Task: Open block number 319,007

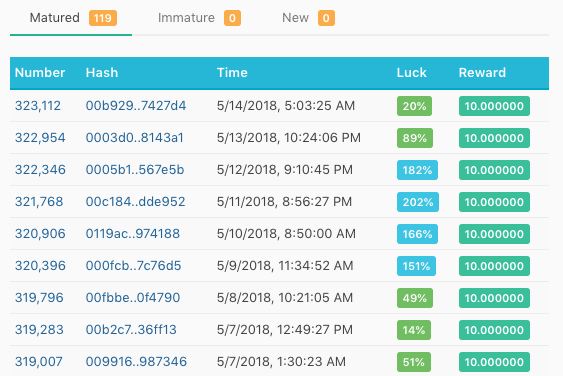Action: (x=38, y=362)
